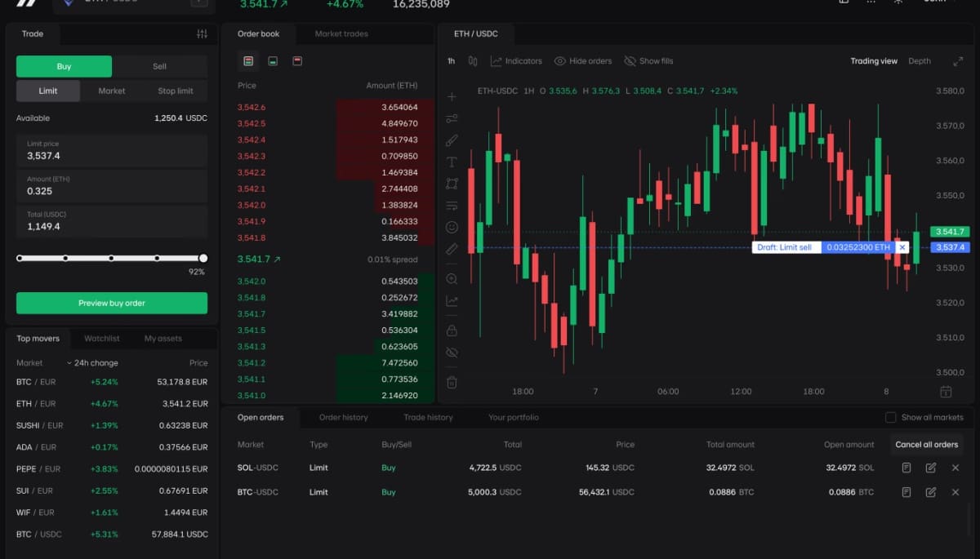Cancel the SOL-USDC open order
Viewport: 980px width, 559px height.
955,468
